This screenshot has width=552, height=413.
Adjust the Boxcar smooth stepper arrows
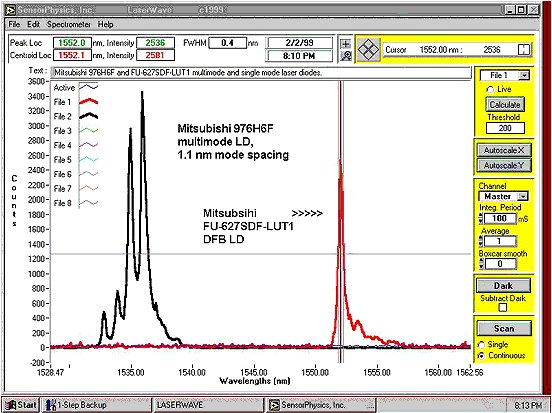tap(481, 264)
